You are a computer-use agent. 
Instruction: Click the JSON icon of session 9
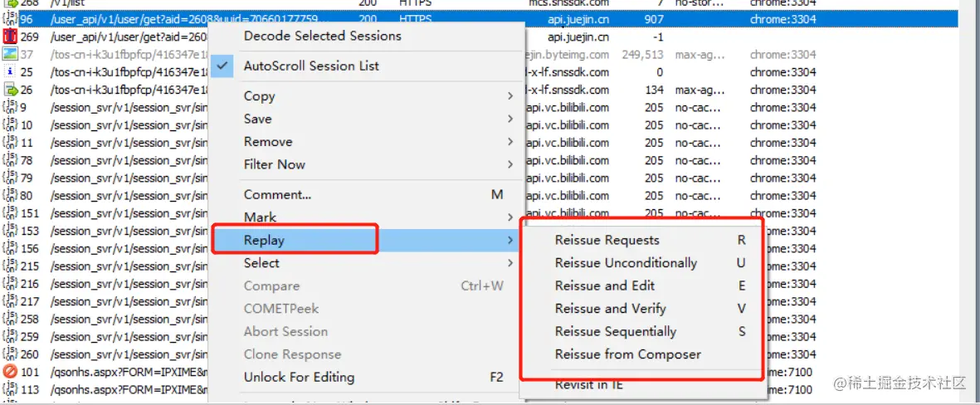pos(9,107)
